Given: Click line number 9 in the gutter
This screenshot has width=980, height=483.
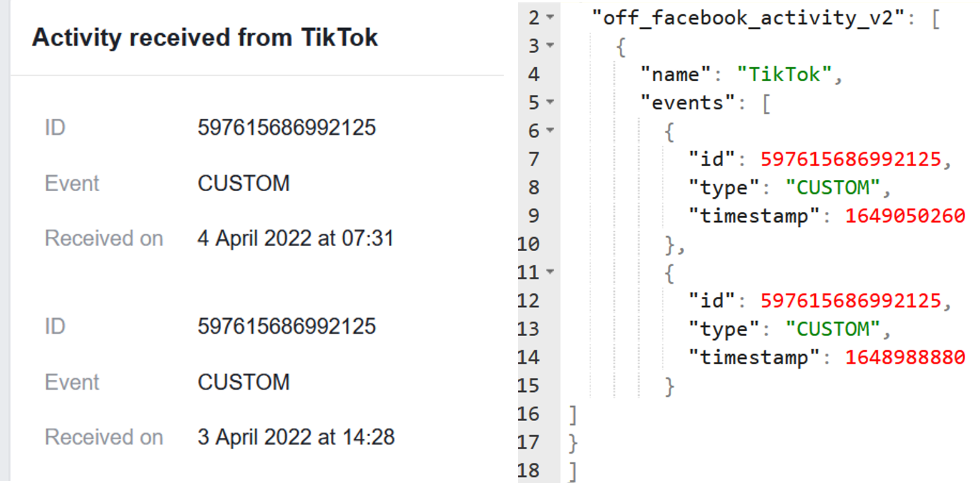Looking at the screenshot, I should coord(532,216).
